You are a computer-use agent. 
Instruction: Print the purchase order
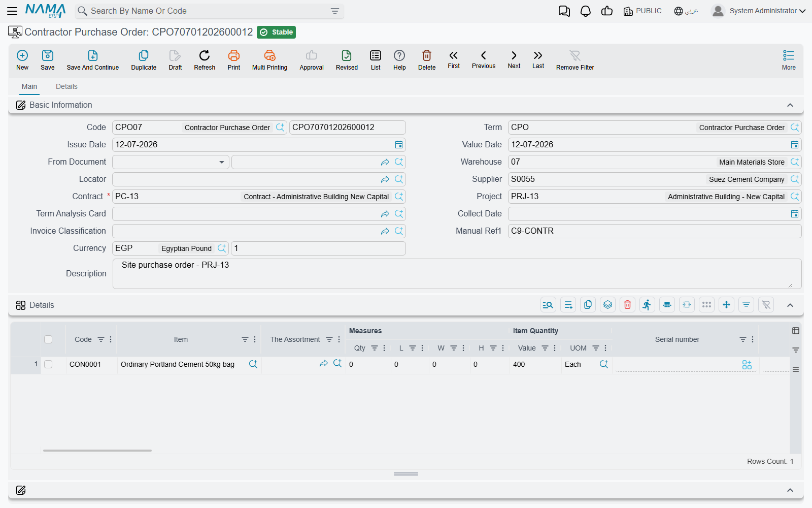click(x=234, y=60)
